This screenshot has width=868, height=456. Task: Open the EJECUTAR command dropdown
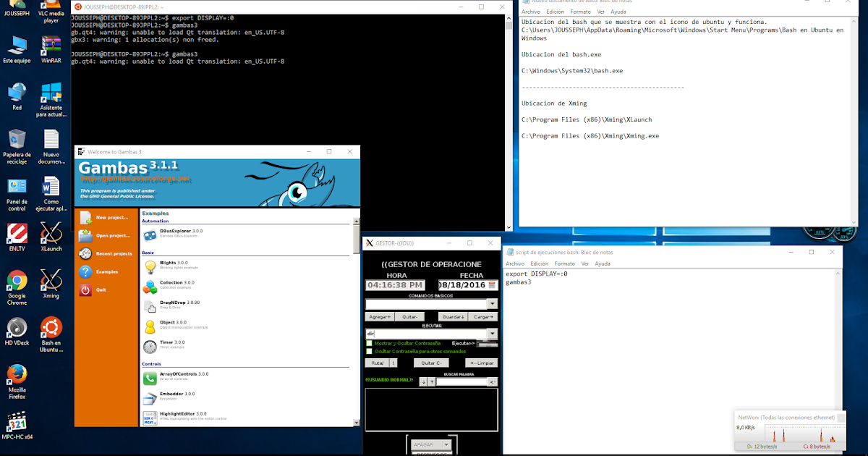point(492,332)
